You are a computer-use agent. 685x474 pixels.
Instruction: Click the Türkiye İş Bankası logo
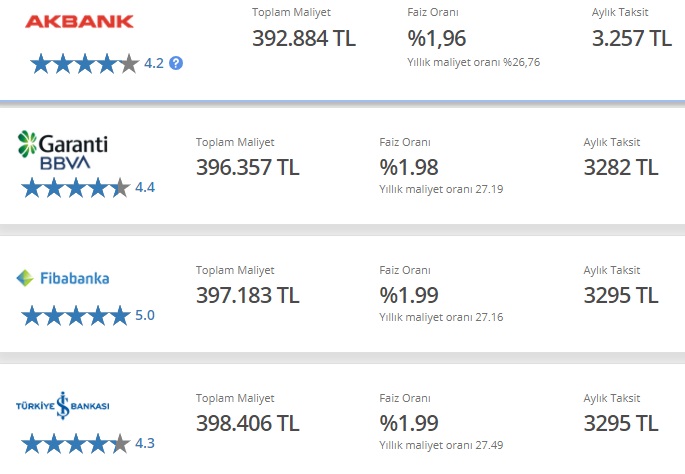coord(62,405)
